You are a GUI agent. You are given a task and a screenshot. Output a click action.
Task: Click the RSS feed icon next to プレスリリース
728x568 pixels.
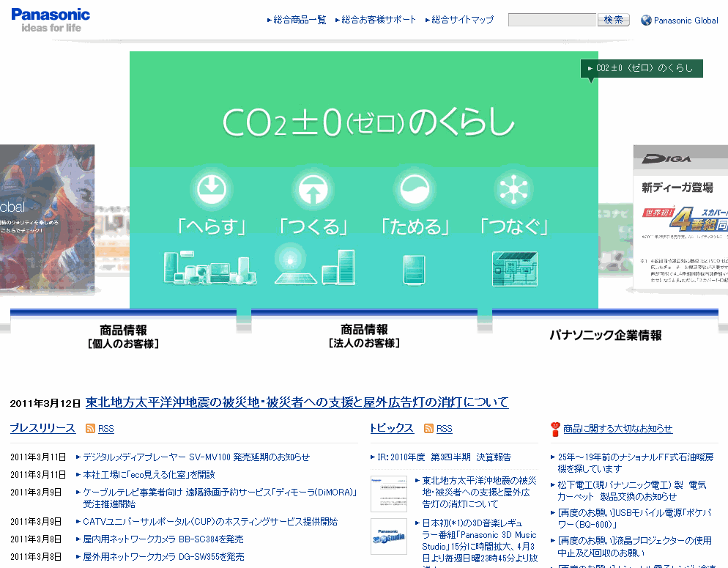(91, 428)
